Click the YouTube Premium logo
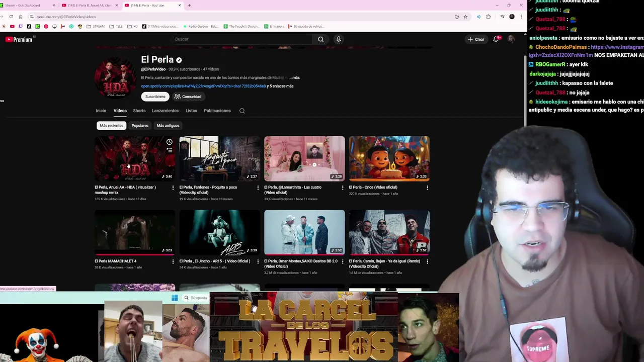 click(19, 39)
